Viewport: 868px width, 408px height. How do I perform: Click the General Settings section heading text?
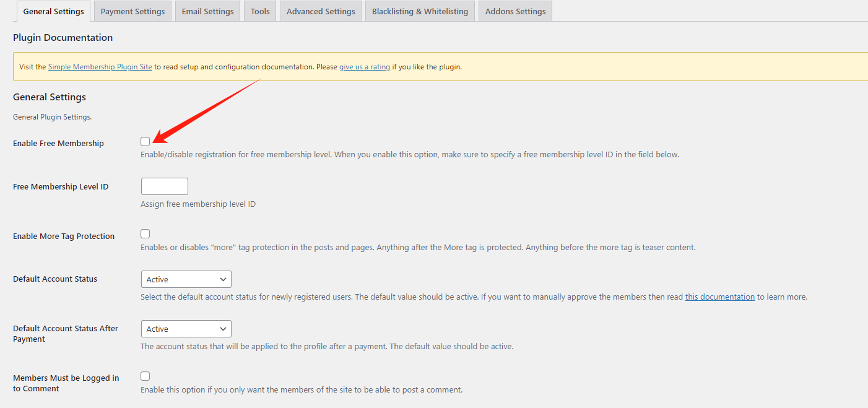tap(50, 97)
